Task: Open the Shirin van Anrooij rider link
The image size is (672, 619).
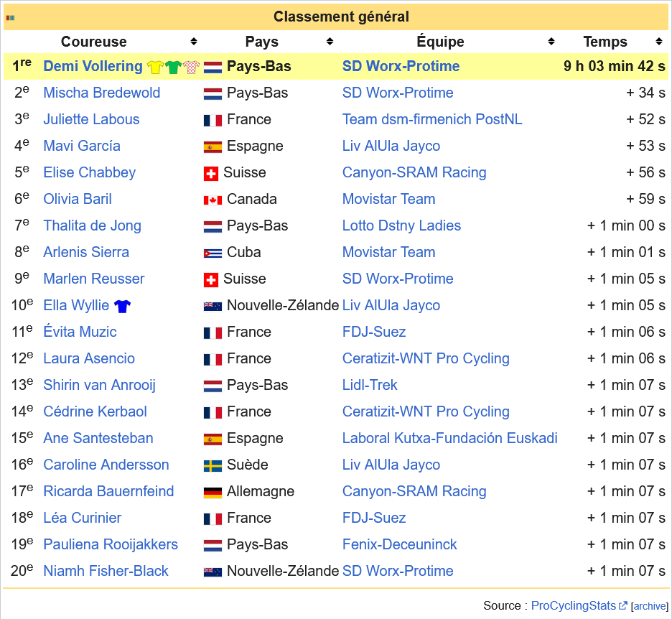Action: click(x=99, y=385)
